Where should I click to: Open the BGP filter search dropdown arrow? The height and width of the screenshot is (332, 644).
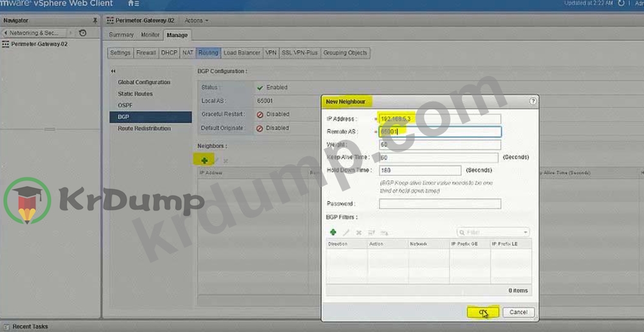(x=526, y=232)
